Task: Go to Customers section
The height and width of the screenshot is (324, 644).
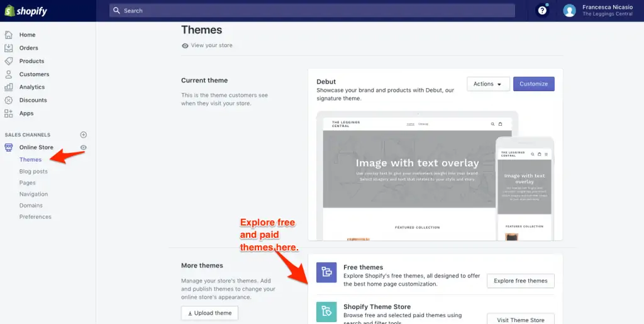Action: coord(34,74)
